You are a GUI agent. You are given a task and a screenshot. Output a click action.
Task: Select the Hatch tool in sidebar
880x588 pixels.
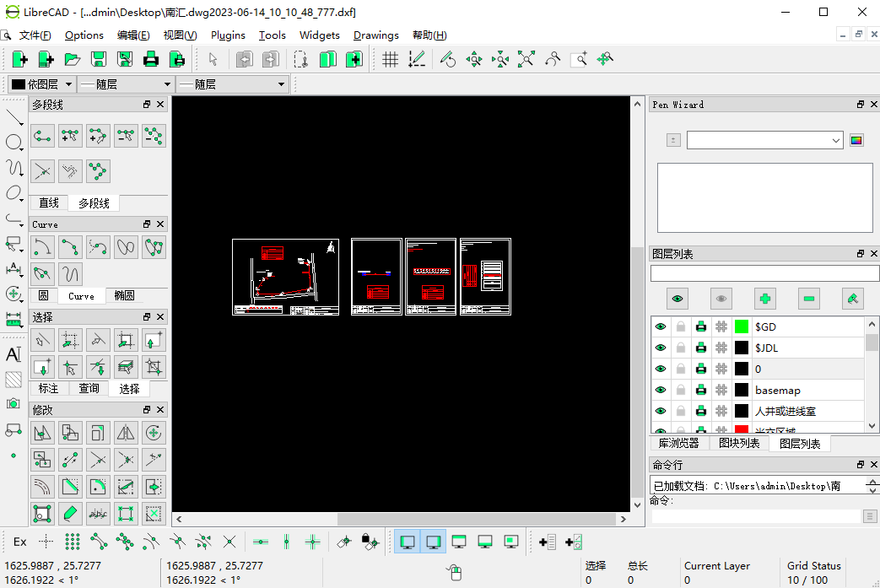13,380
